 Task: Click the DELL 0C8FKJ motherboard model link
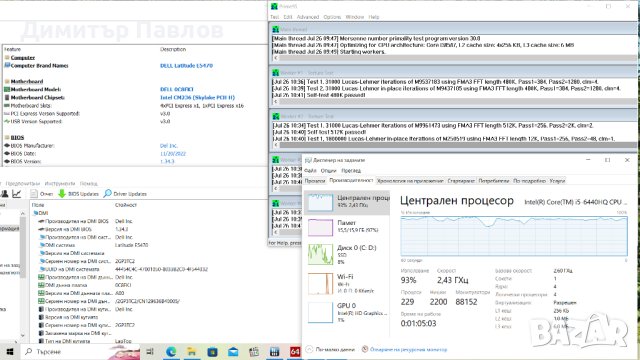click(x=177, y=89)
